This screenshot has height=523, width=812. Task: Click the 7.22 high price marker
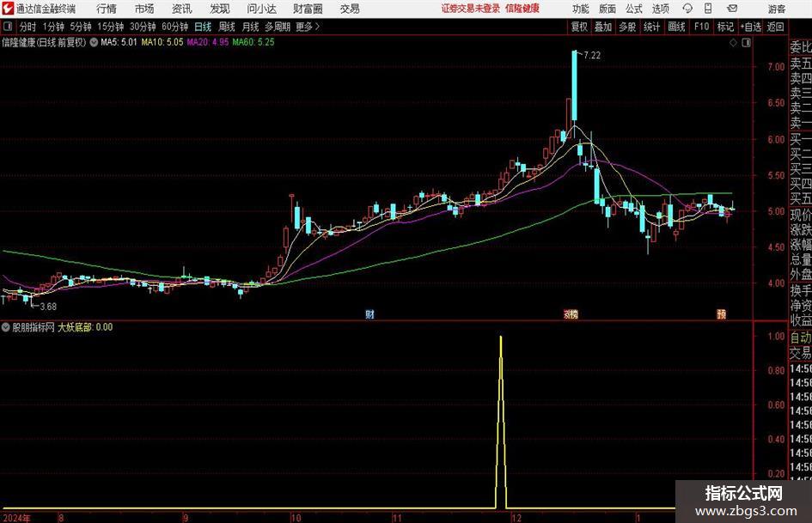click(x=592, y=56)
